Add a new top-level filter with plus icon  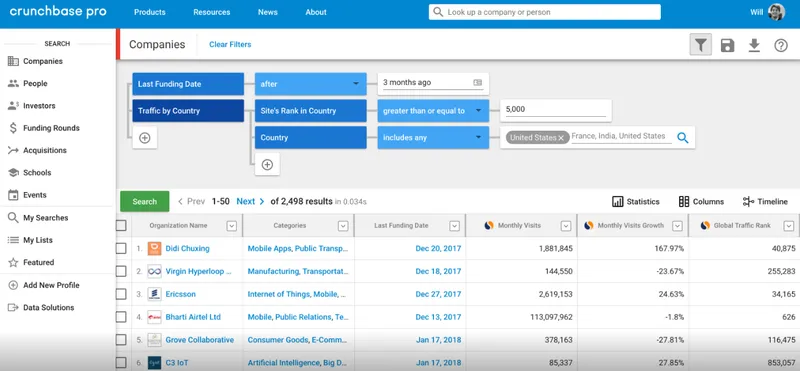pyautogui.click(x=145, y=138)
